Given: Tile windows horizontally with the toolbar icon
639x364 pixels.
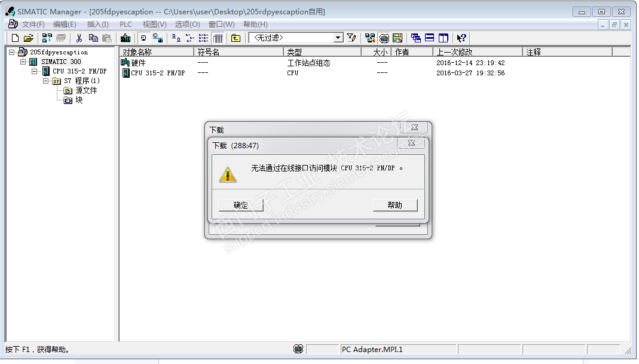Looking at the screenshot, I should (430, 38).
